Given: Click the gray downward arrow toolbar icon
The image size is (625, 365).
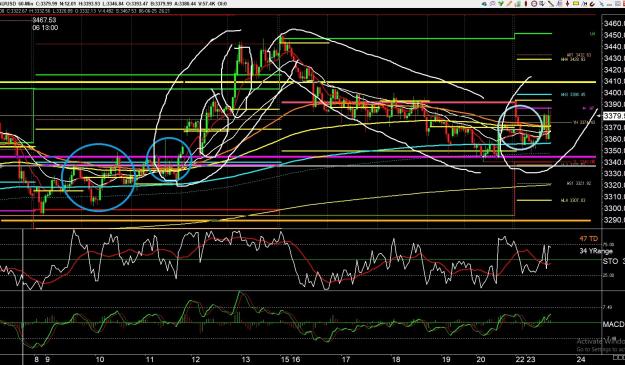Looking at the screenshot, I should (542, 4).
